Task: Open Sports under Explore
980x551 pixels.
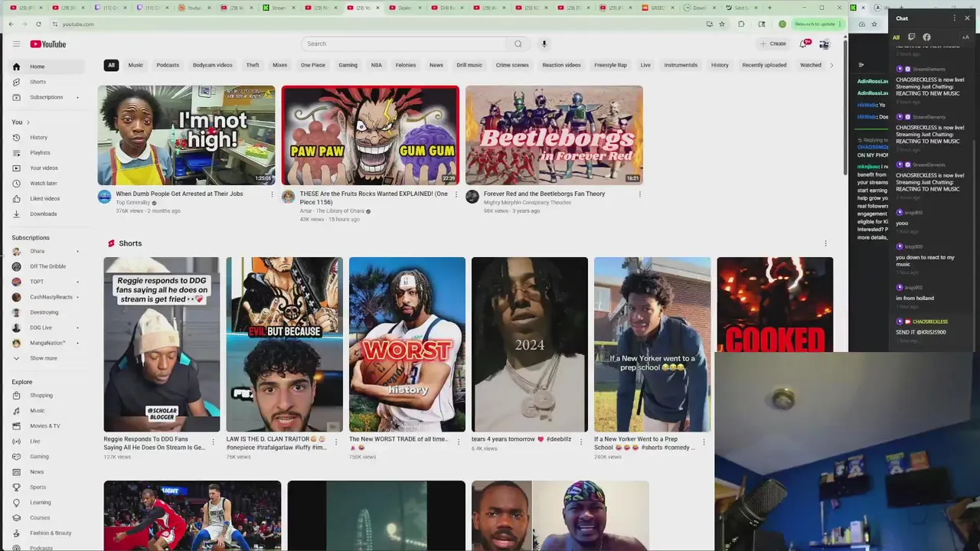Action: 46,487
